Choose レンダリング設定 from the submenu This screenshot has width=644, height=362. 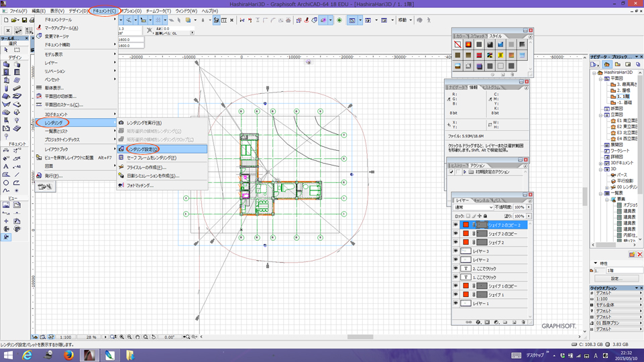162,149
